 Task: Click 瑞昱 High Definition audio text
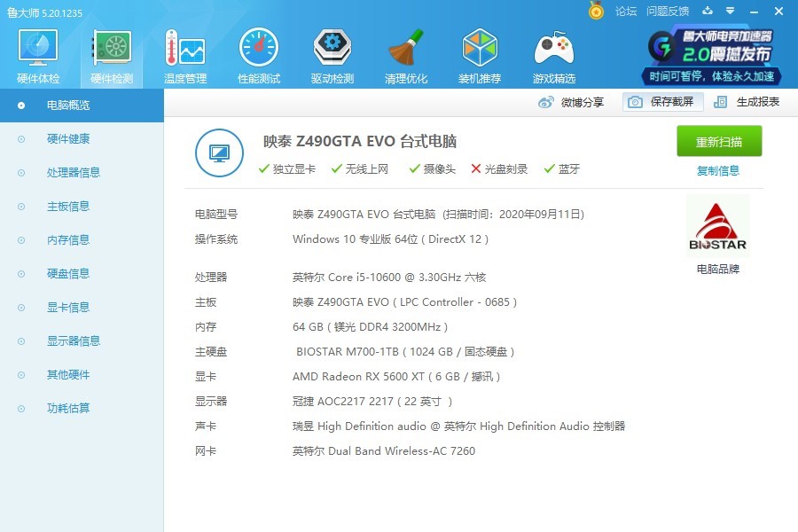pos(458,426)
